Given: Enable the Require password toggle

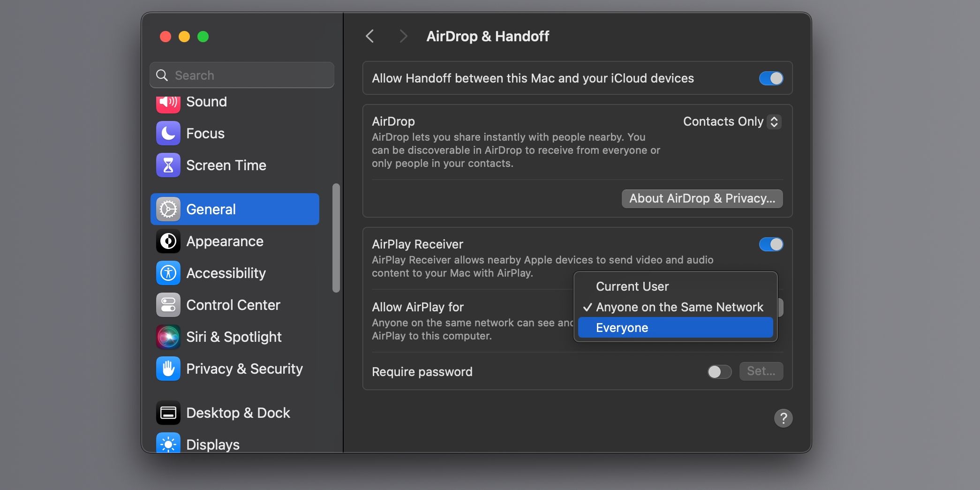Looking at the screenshot, I should 719,372.
